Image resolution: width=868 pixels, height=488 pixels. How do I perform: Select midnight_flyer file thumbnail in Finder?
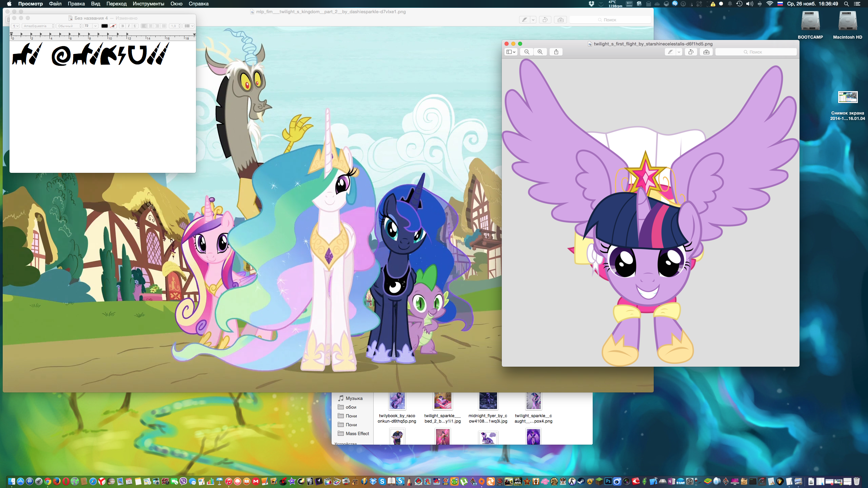click(x=488, y=401)
